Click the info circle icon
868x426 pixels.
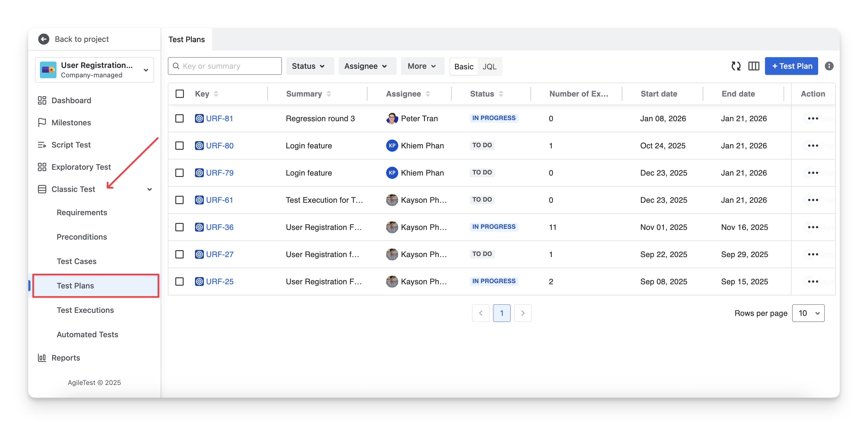[x=829, y=66]
